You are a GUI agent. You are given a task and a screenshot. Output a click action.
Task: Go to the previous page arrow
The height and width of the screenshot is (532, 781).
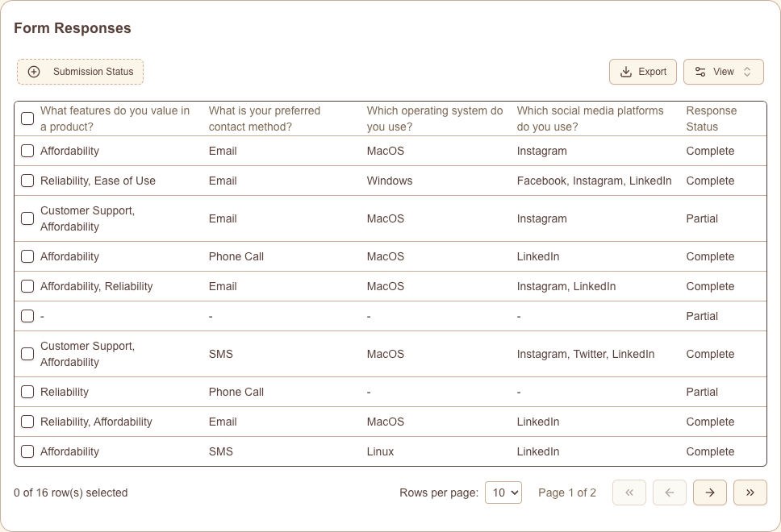[670, 493]
